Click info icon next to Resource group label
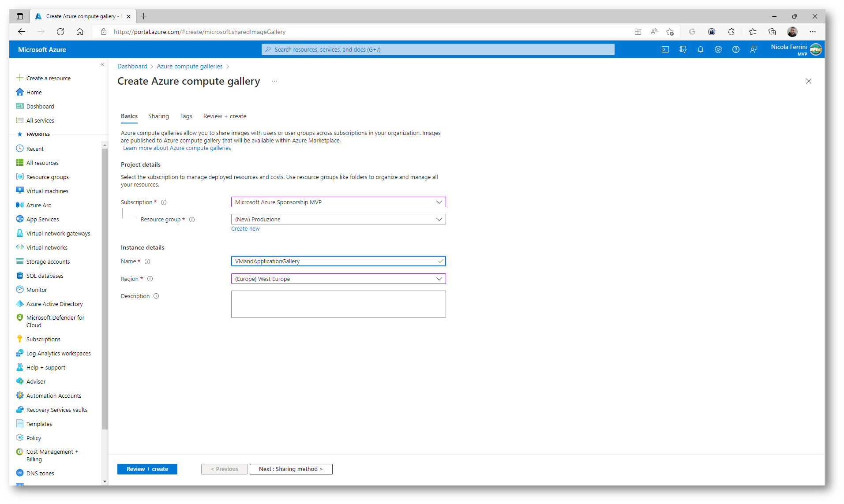The image size is (844, 504). [192, 220]
